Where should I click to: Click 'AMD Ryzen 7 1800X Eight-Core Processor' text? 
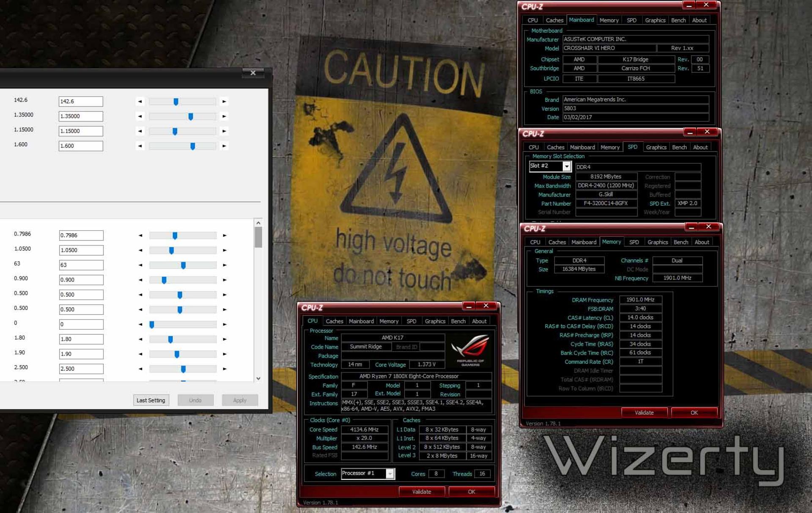pyautogui.click(x=409, y=376)
